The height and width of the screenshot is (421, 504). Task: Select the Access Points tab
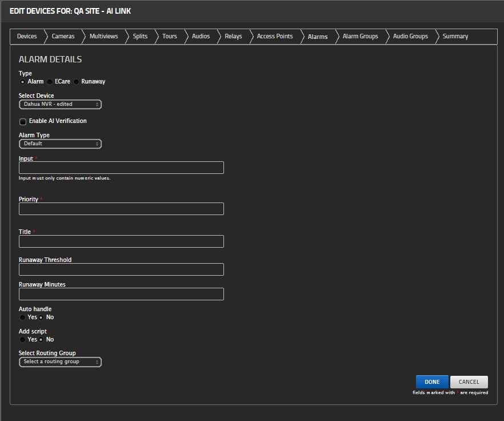(x=274, y=36)
